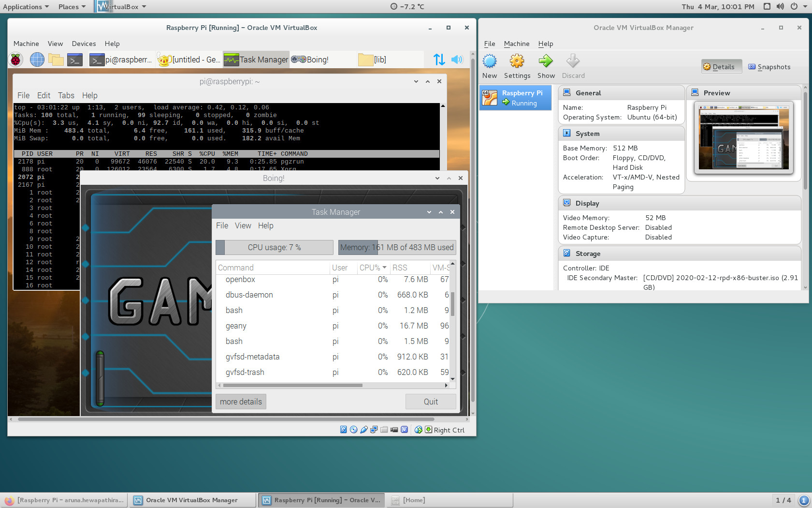Image resolution: width=812 pixels, height=508 pixels.
Task: Select the Raspberry Pi VM in list
Action: click(515, 98)
